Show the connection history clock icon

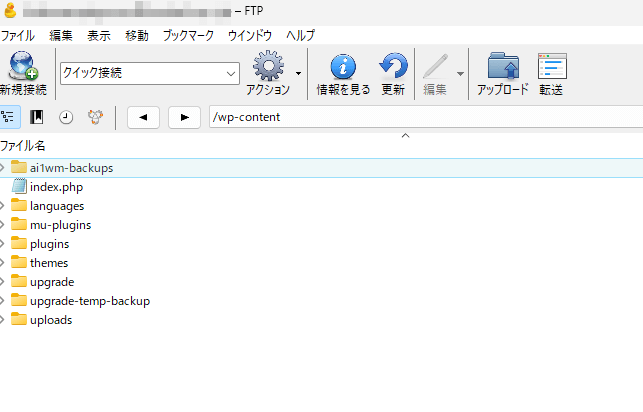coord(66,117)
